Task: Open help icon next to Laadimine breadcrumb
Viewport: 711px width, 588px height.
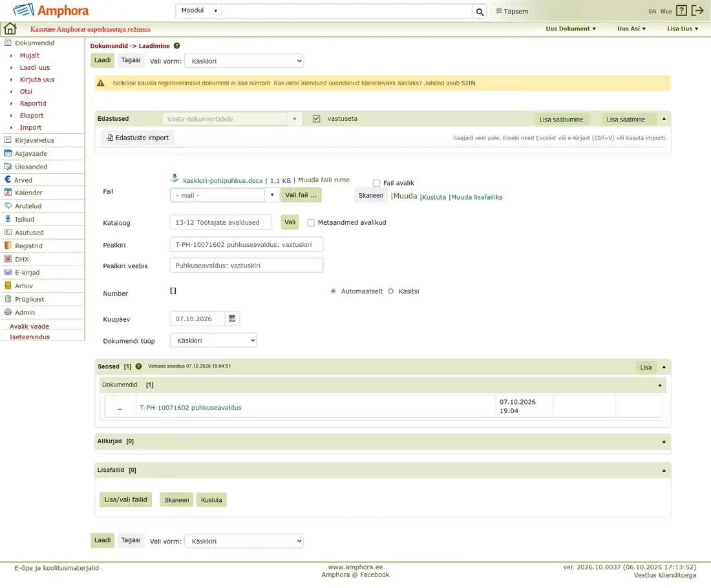Action: [177, 46]
